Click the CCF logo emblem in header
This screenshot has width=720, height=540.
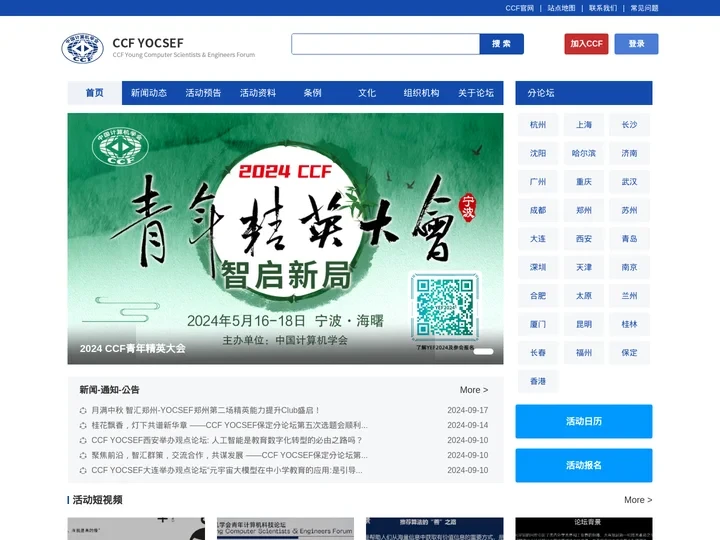point(82,48)
